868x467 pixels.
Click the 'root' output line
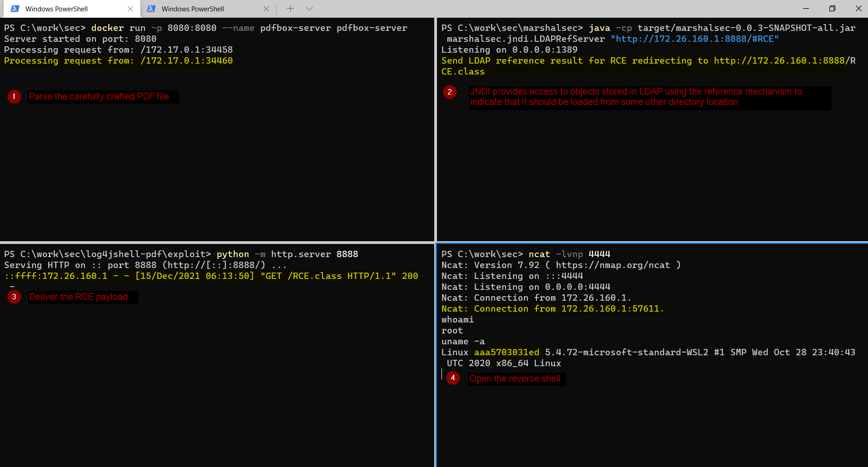coord(452,331)
